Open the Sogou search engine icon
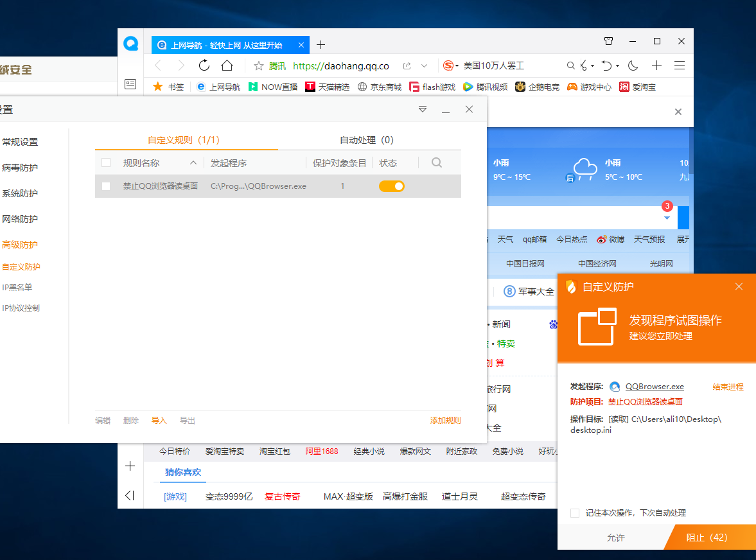Screen dimensions: 756x560 pos(448,66)
